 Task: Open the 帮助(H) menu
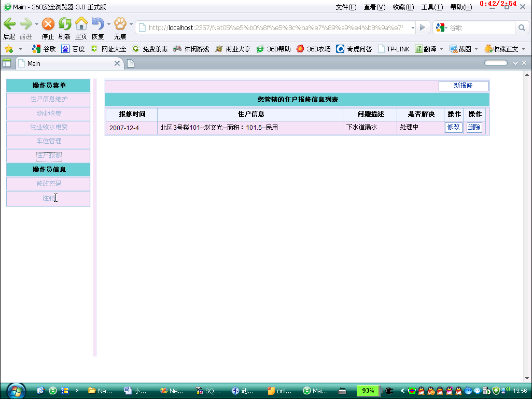[461, 7]
